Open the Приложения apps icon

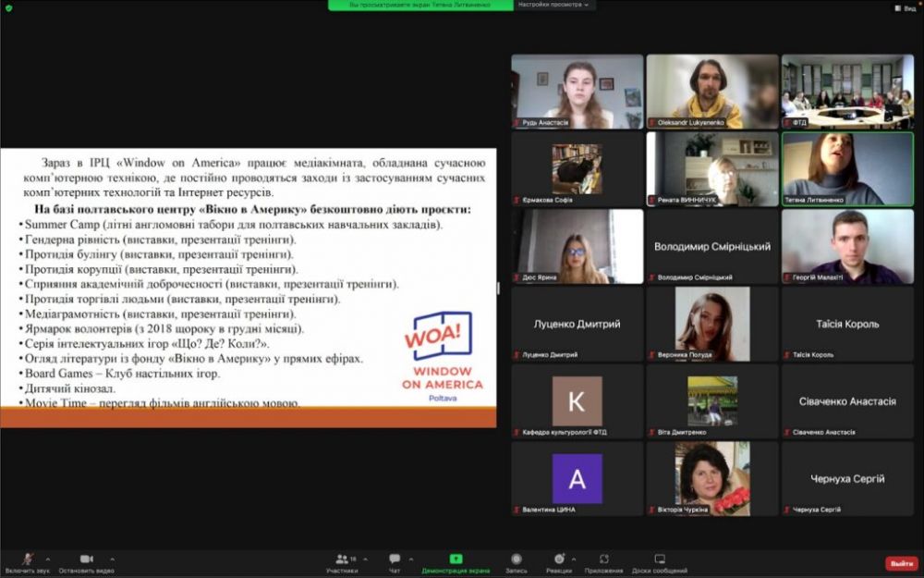tap(603, 559)
